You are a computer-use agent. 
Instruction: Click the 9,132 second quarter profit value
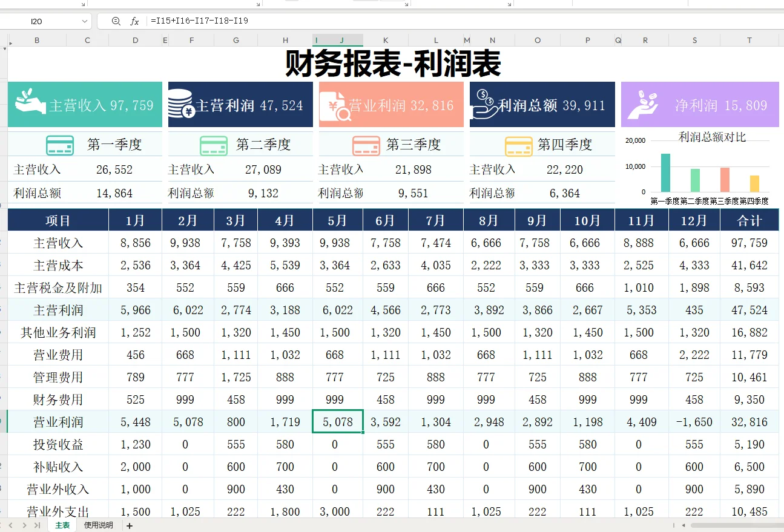[263, 194]
